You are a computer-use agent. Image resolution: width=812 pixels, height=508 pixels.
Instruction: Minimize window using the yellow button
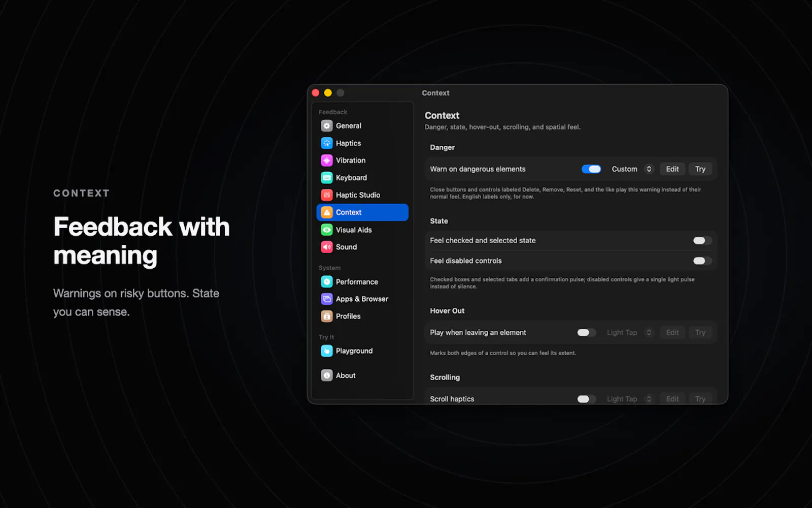pos(328,92)
